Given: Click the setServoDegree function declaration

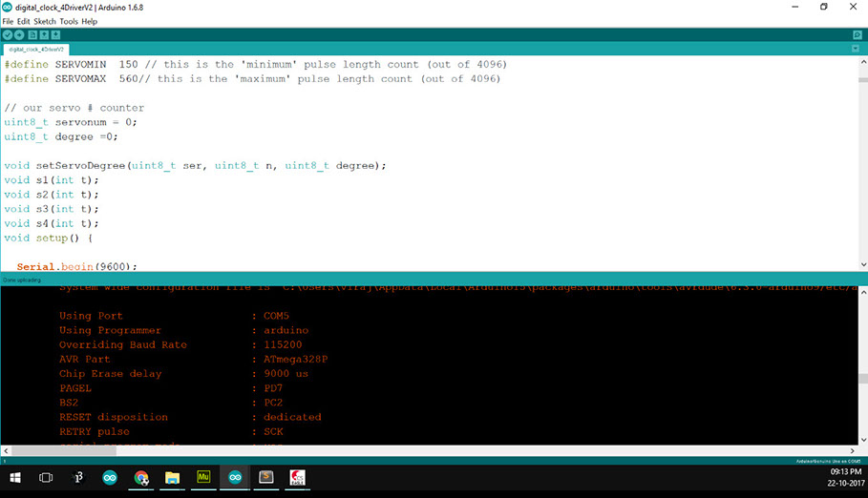Looking at the screenshot, I should pyautogui.click(x=195, y=165).
